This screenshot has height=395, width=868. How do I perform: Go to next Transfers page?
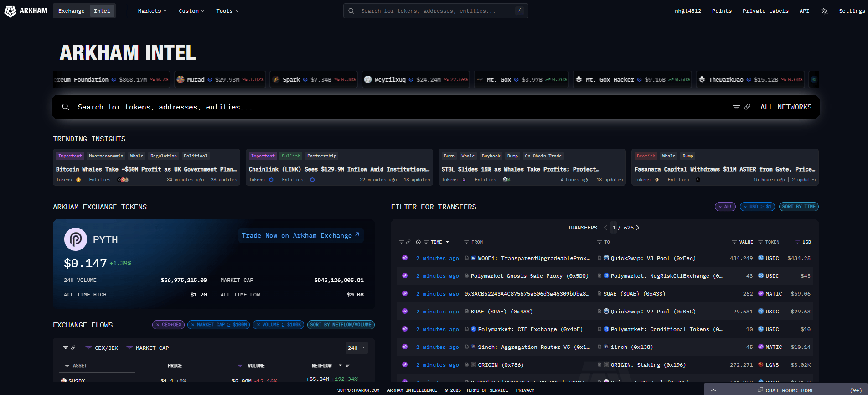[638, 228]
